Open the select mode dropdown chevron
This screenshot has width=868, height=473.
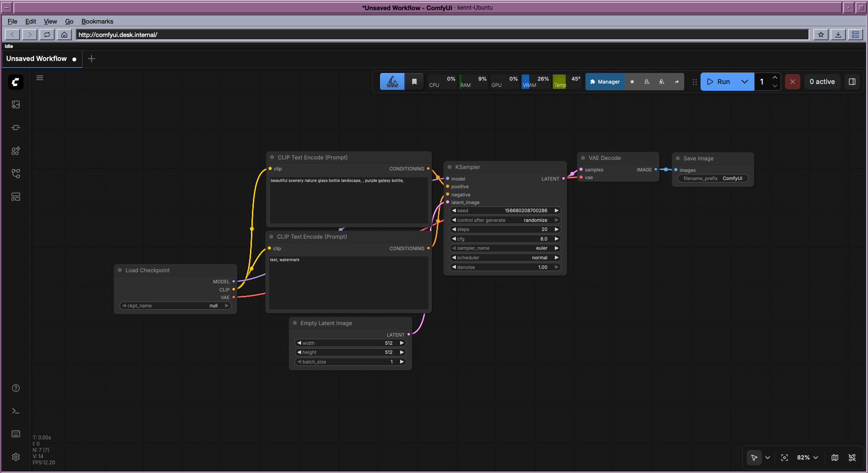point(768,458)
